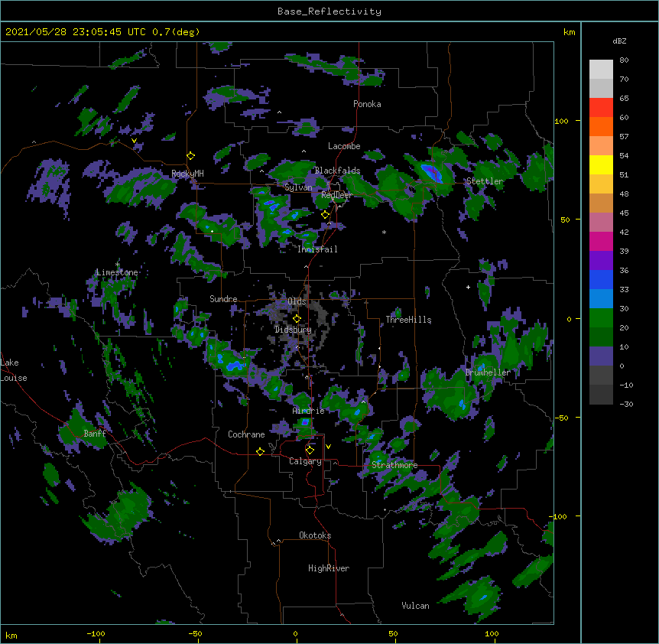
Task: Click the Sundre city label
Action: [223, 299]
